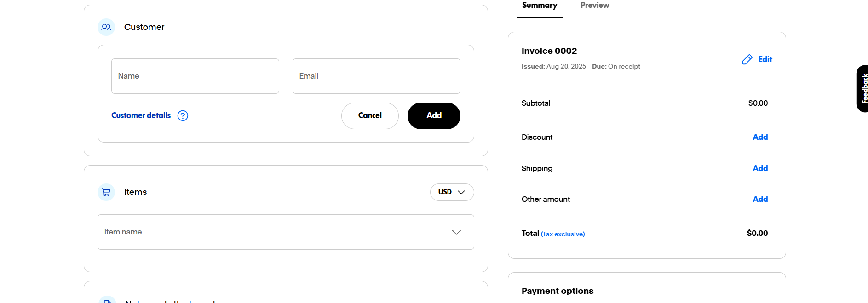Focus the customer Name field
868x303 pixels.
point(195,76)
